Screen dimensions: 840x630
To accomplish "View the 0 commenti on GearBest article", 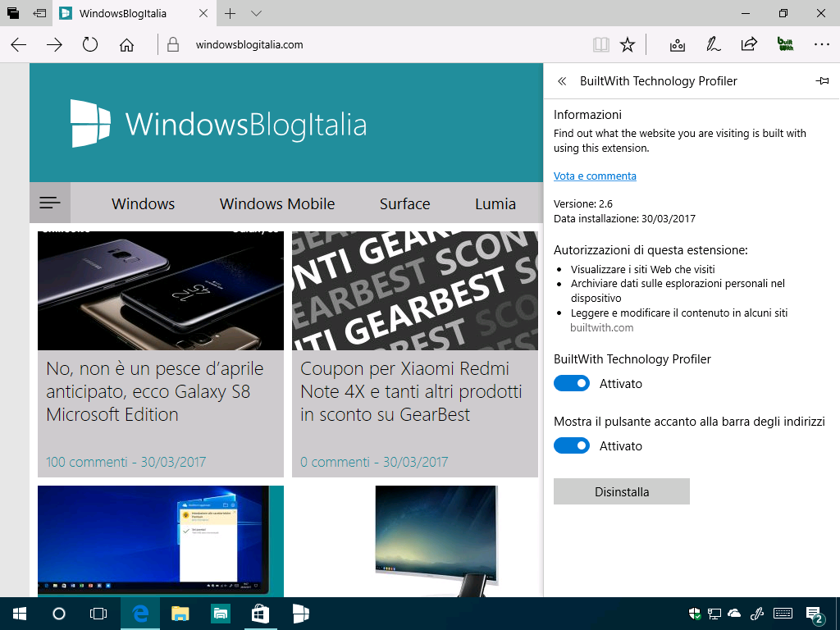I will coord(374,462).
